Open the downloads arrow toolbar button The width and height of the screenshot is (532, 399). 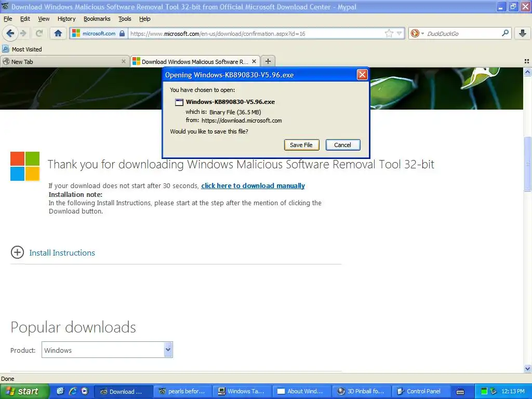tap(523, 33)
